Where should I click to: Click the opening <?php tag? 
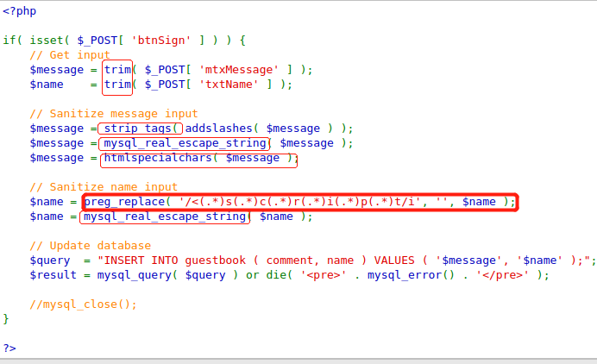[x=20, y=11]
